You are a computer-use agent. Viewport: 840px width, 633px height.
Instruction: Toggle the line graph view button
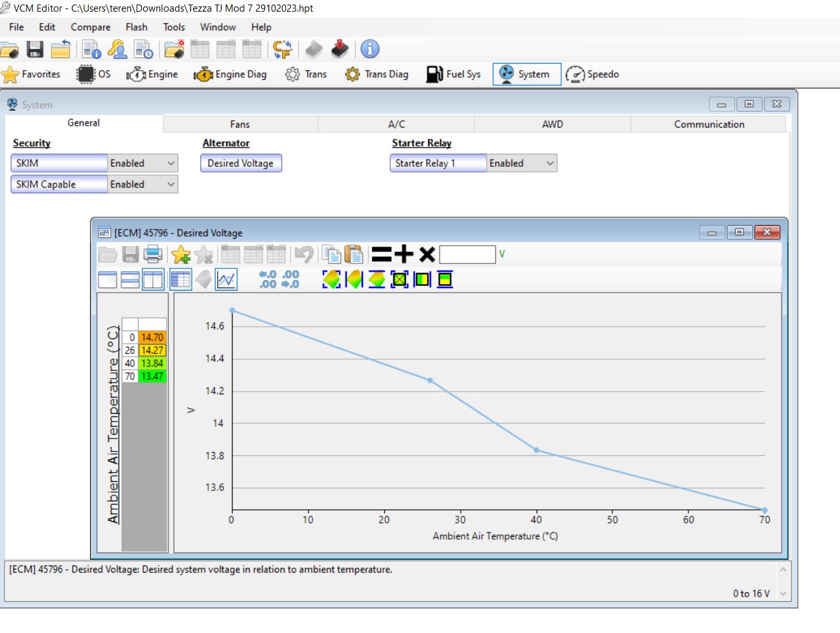226,280
